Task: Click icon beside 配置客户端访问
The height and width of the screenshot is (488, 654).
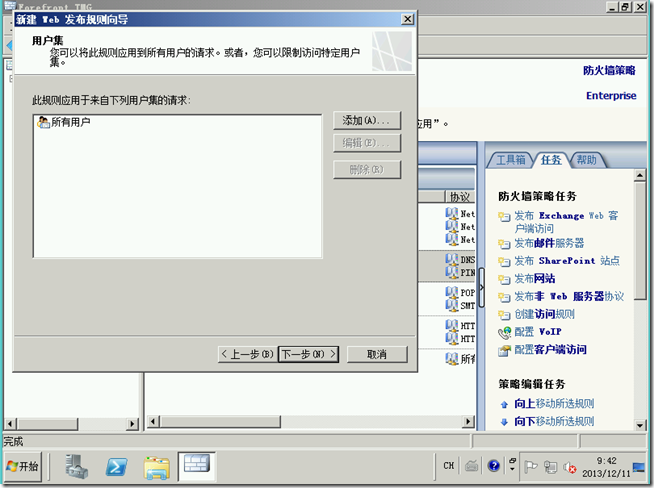Action: pos(504,351)
